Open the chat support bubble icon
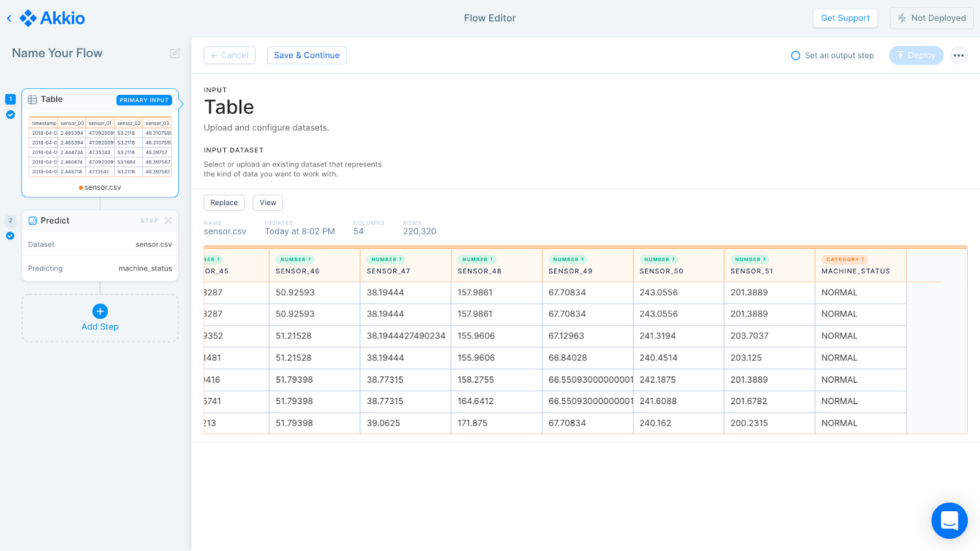Viewport: 980px width, 551px height. coord(949,520)
